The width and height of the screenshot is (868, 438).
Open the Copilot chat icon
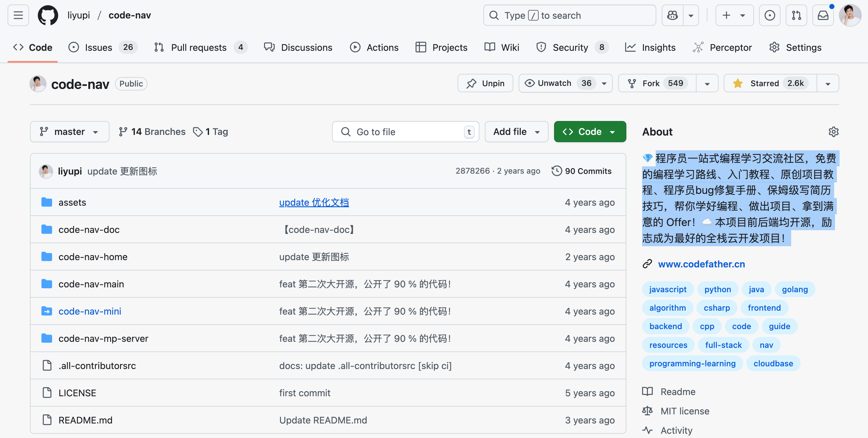tap(673, 15)
